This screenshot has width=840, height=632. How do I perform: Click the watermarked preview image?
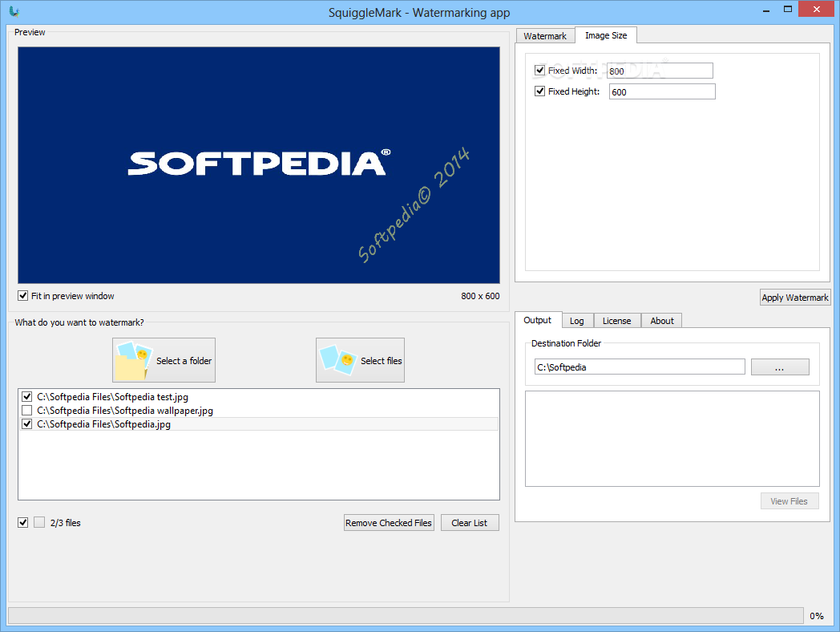tap(259, 165)
